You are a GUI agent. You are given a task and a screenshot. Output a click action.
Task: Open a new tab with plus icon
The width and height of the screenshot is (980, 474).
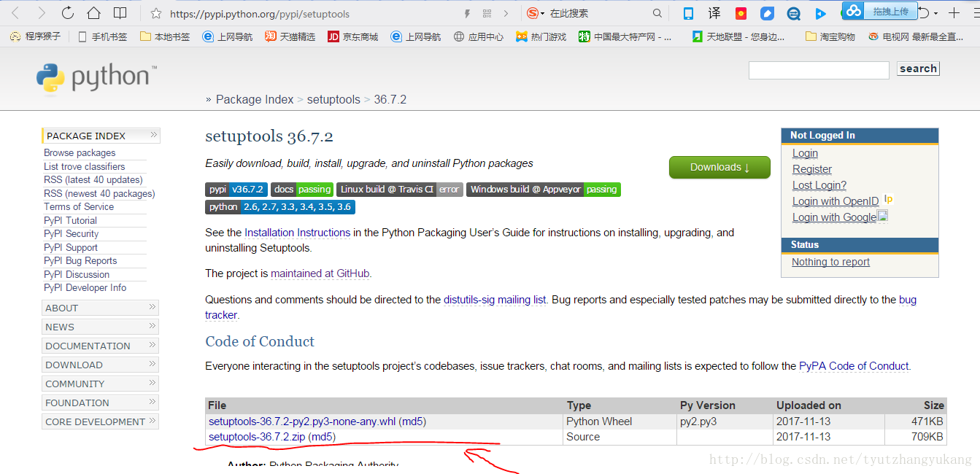coord(954,13)
